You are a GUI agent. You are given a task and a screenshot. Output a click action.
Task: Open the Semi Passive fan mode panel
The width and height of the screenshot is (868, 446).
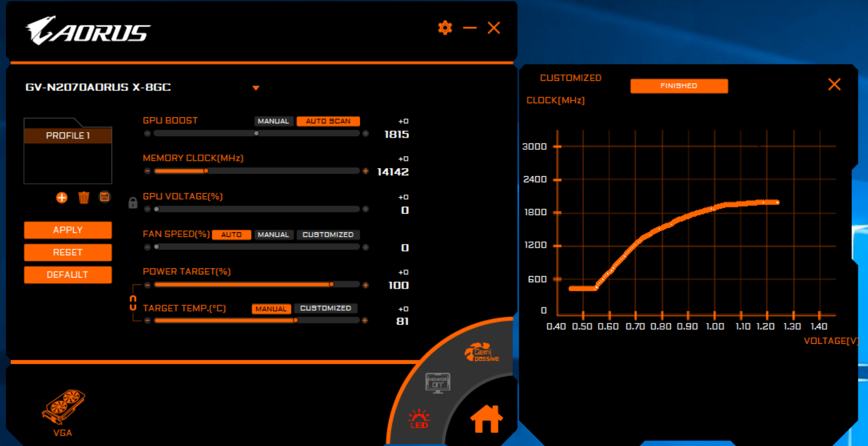click(x=483, y=351)
